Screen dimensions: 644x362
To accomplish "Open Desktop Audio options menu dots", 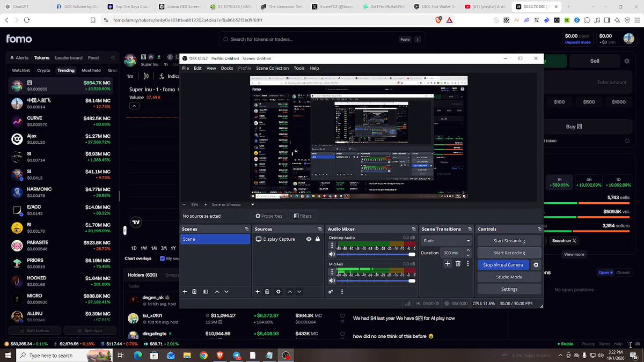I will click(332, 246).
